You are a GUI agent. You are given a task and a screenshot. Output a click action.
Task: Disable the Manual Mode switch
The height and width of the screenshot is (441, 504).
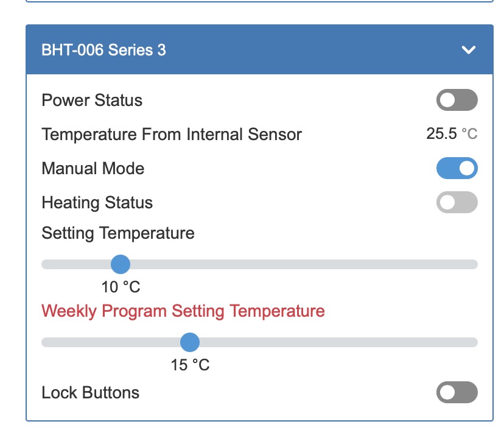[x=457, y=168]
